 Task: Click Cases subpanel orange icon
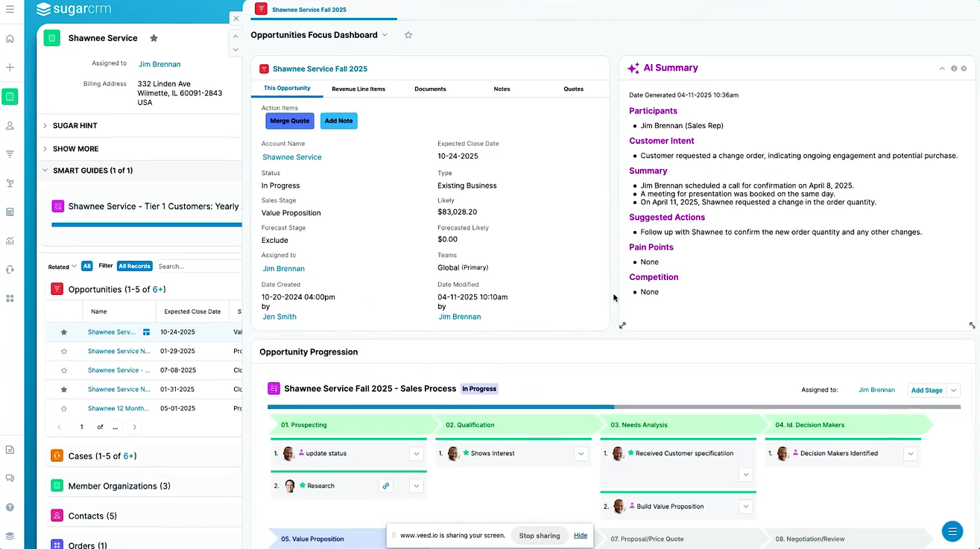57,456
